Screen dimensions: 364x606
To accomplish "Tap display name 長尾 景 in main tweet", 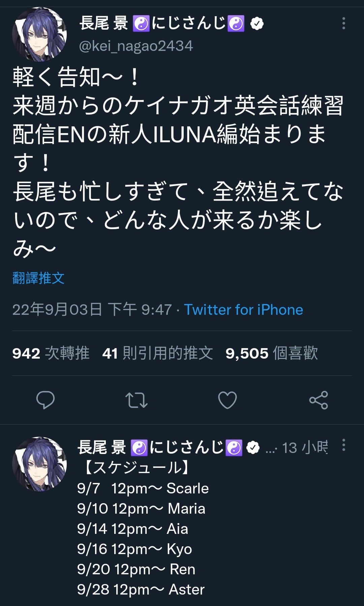I will 104,23.
